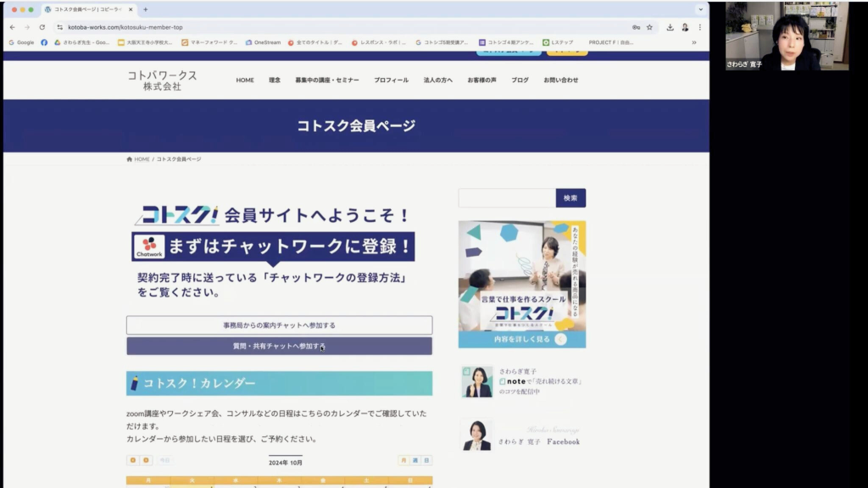Open the さわらぎ寛子 Facebook banner

pyautogui.click(x=522, y=435)
